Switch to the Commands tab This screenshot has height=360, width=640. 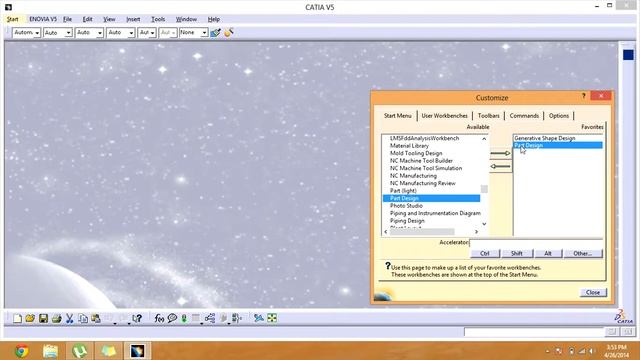(x=524, y=116)
